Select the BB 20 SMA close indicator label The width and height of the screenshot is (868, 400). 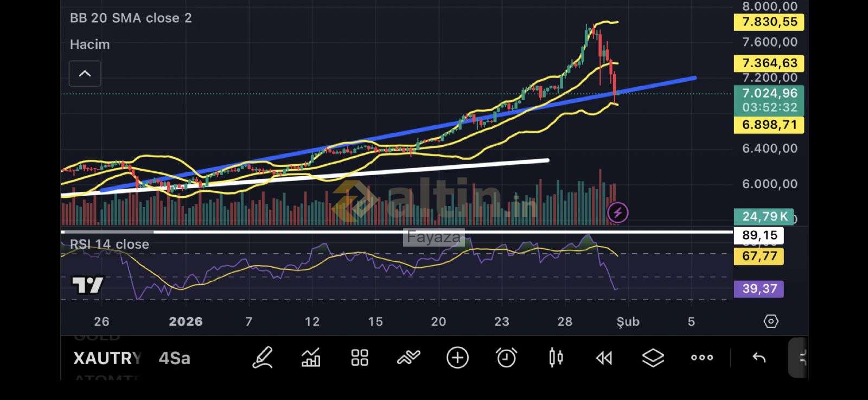(x=131, y=18)
